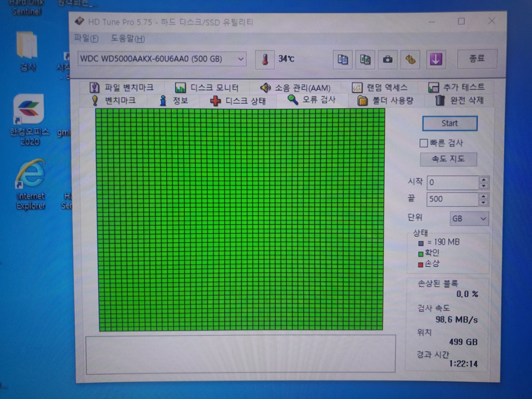The width and height of the screenshot is (532, 399).
Task: Decrease the 끝 value with down arrow
Action: coord(483,203)
